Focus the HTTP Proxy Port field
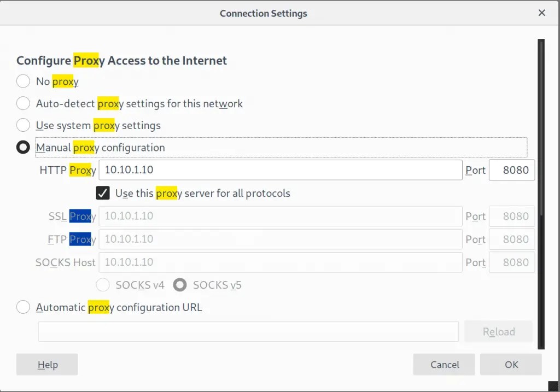 (x=512, y=170)
